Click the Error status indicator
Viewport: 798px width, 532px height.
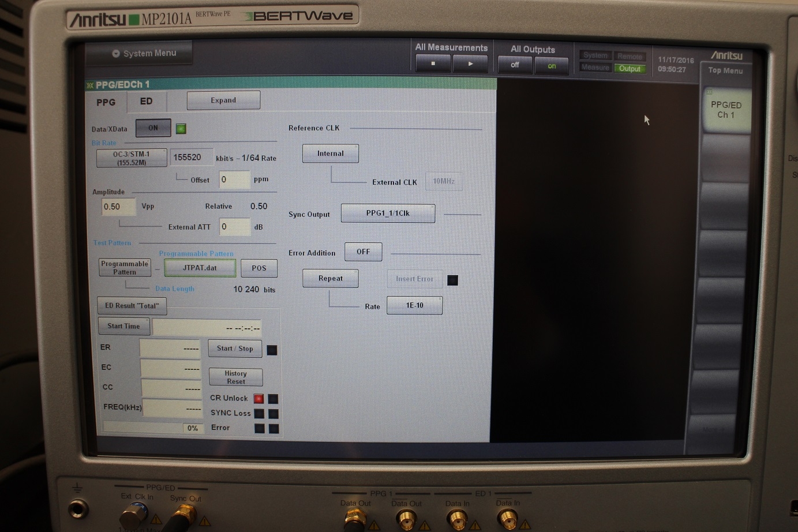tap(260, 428)
